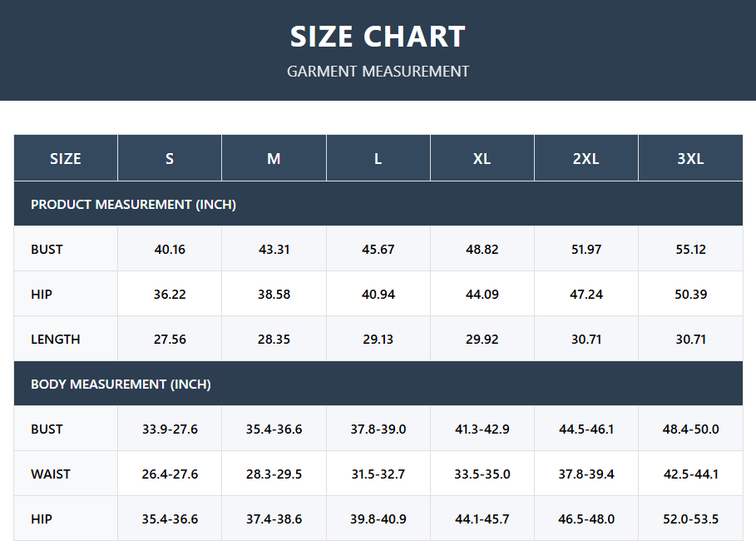Click the body hip range 52.0-53.5
This screenshot has height=551, width=756.
[x=690, y=519]
